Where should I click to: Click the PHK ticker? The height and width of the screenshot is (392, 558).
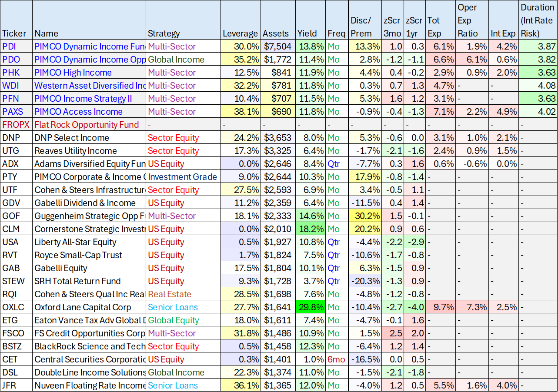[11, 73]
